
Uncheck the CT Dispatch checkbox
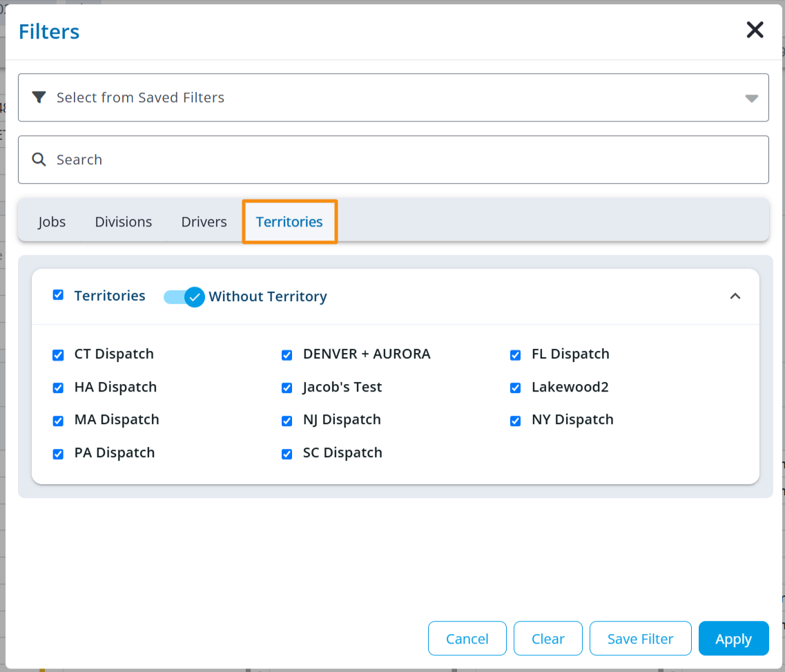tap(58, 355)
